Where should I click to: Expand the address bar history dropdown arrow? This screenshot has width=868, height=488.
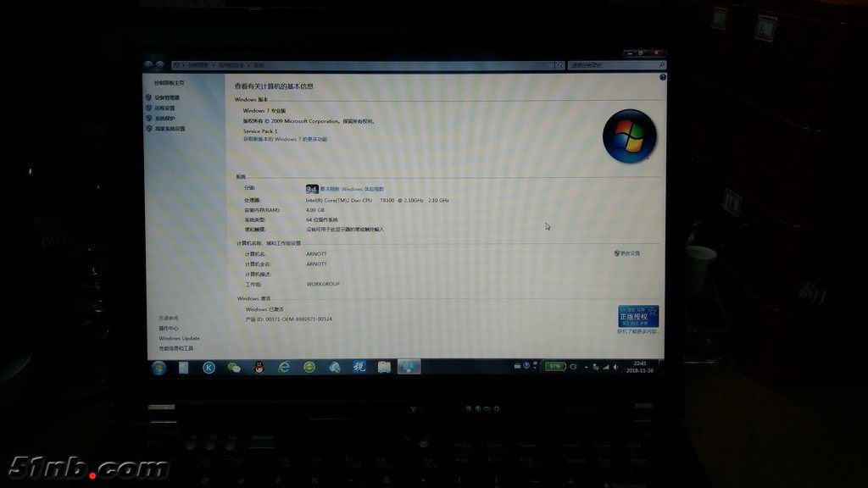coord(550,65)
